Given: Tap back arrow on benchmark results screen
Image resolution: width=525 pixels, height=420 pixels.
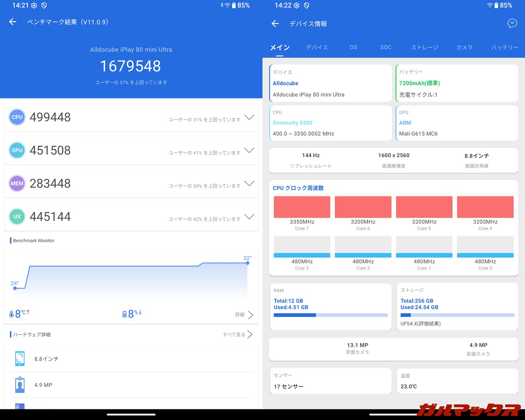Looking at the screenshot, I should (x=13, y=22).
